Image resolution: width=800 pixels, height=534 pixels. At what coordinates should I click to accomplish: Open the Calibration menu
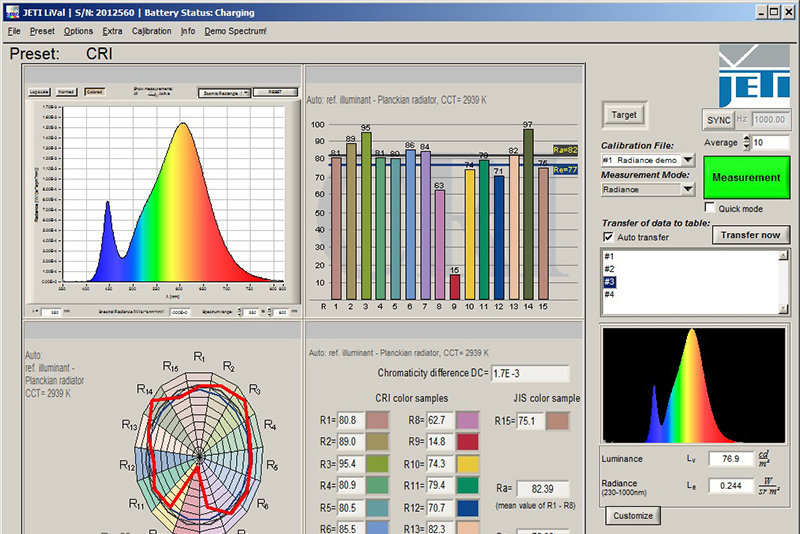point(152,31)
